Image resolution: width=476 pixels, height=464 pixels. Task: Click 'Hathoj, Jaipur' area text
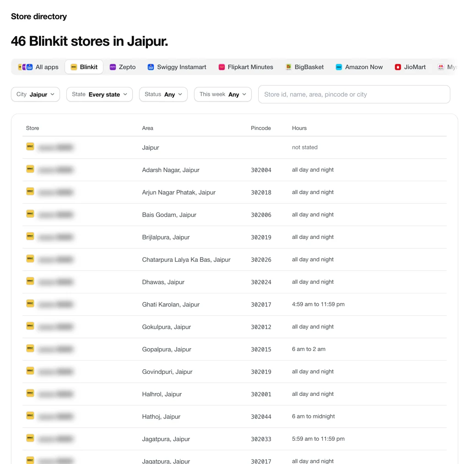click(x=161, y=417)
